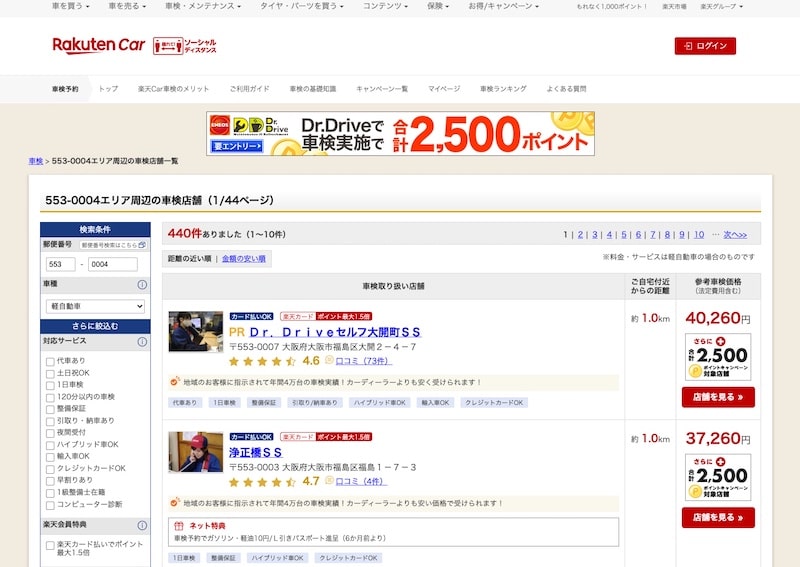800x567 pixels.
Task: Expand タイヤ・パーツを買う top menu
Action: click(302, 6)
